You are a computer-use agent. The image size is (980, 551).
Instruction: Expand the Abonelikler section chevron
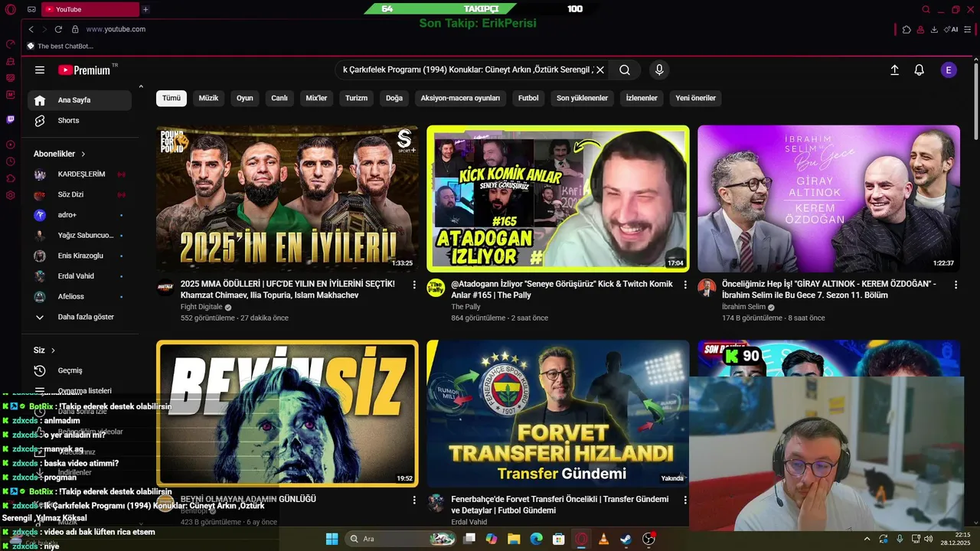[83, 154]
